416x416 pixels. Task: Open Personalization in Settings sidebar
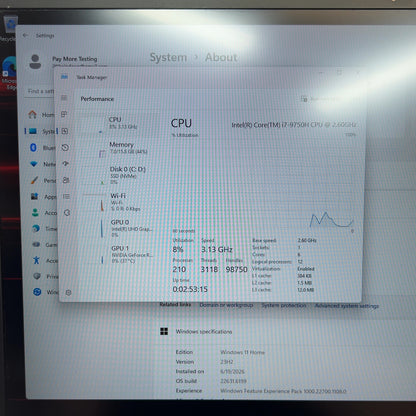(x=43, y=180)
